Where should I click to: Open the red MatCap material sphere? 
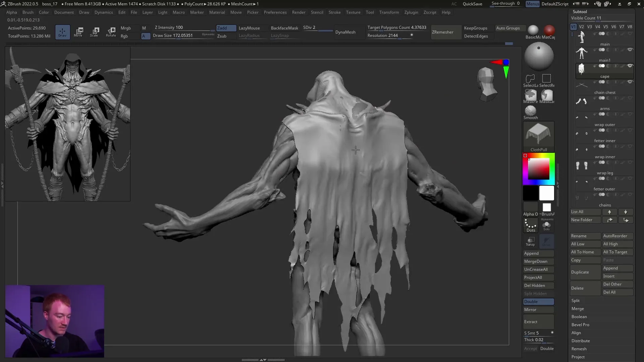pos(549,30)
